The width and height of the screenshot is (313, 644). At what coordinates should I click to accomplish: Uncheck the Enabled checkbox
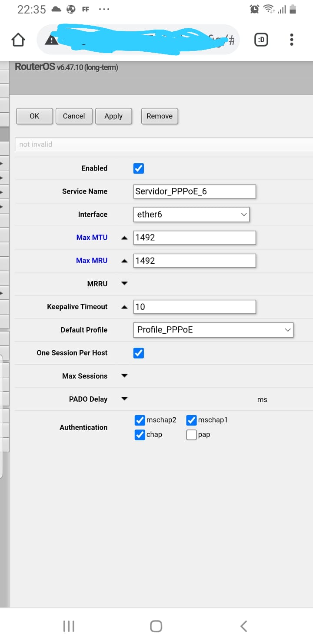[x=138, y=168]
